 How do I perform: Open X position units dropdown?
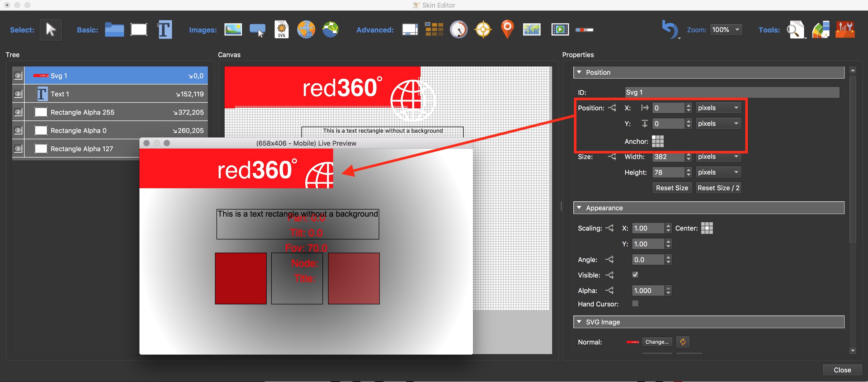point(718,108)
